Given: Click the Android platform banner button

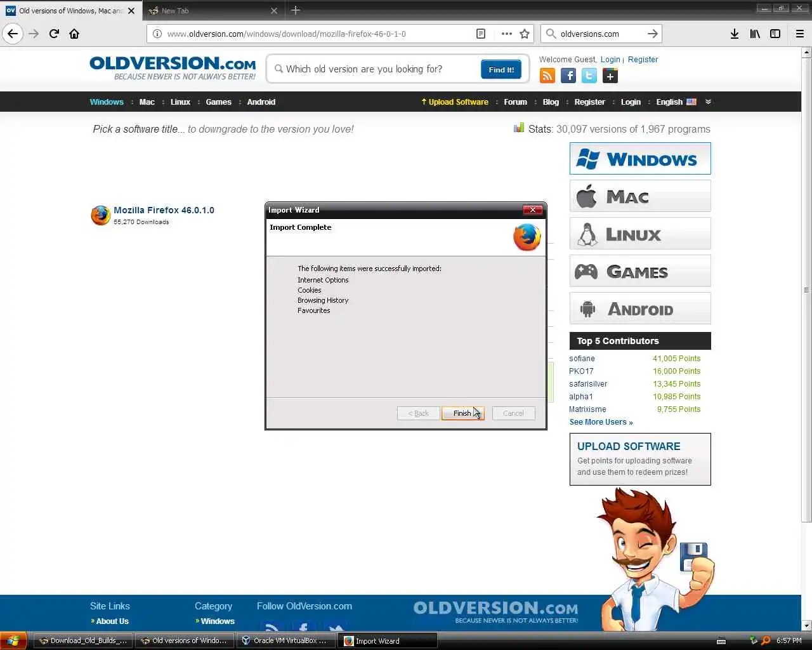Looking at the screenshot, I should [x=640, y=308].
